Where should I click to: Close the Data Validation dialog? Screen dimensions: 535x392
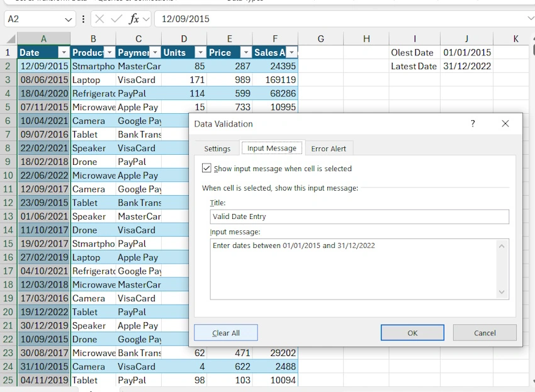point(505,123)
